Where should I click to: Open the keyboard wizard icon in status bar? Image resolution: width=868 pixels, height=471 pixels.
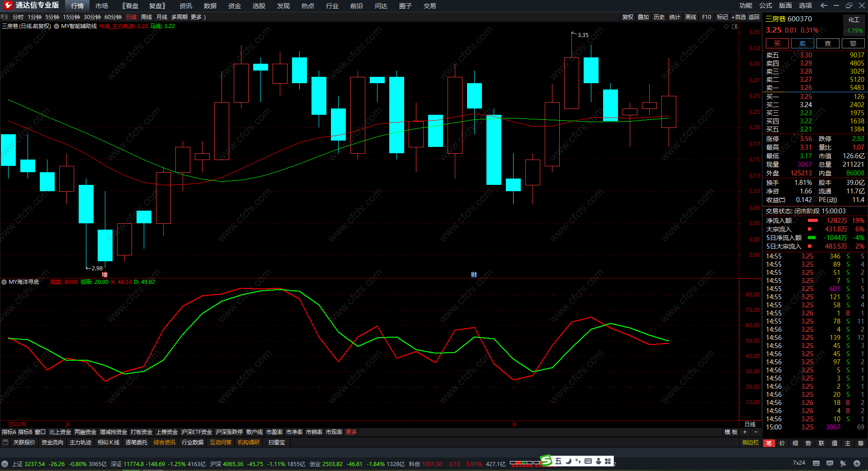point(816,463)
